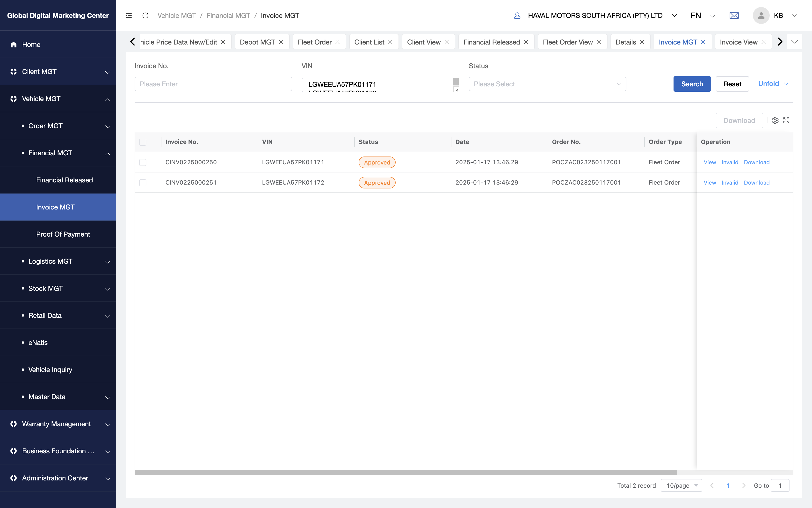This screenshot has width=812, height=508.
Task: Click the Go to page input
Action: tap(780, 486)
